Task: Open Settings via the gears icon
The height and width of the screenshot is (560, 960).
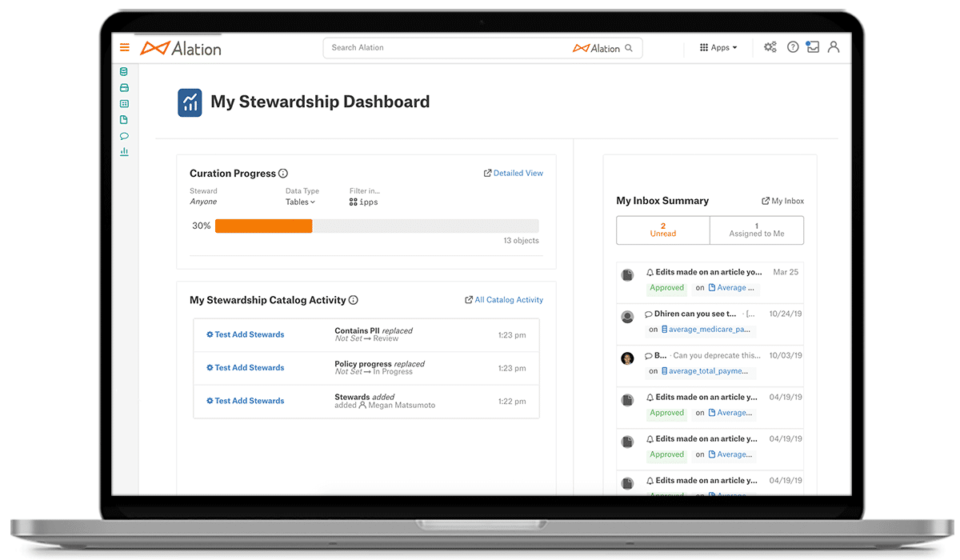Action: click(770, 47)
